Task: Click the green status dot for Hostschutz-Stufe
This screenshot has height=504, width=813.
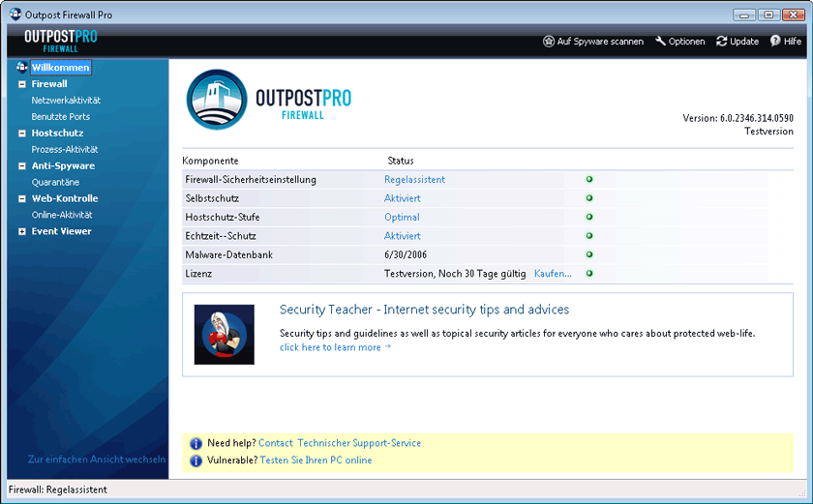Action: (x=589, y=217)
